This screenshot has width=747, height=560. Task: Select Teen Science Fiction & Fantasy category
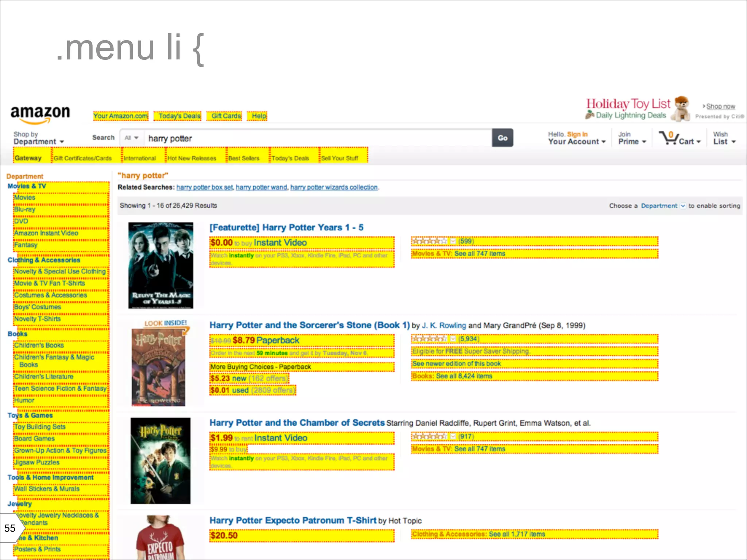(x=60, y=389)
